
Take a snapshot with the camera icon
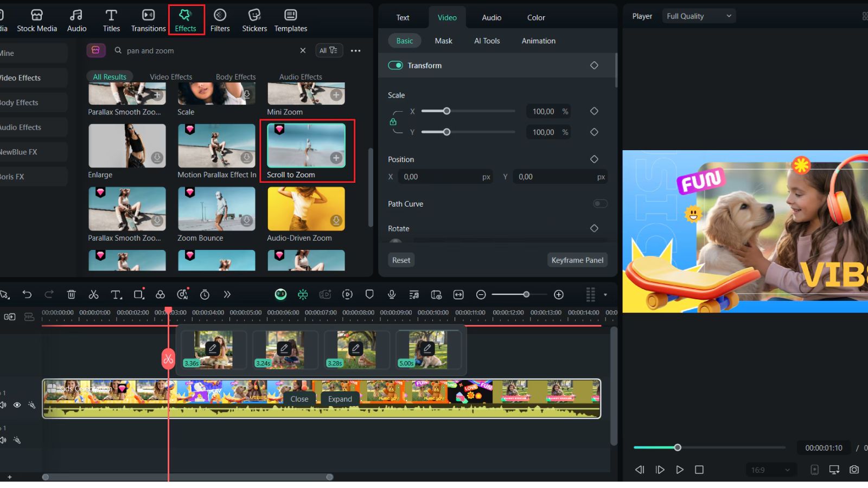coord(854,470)
